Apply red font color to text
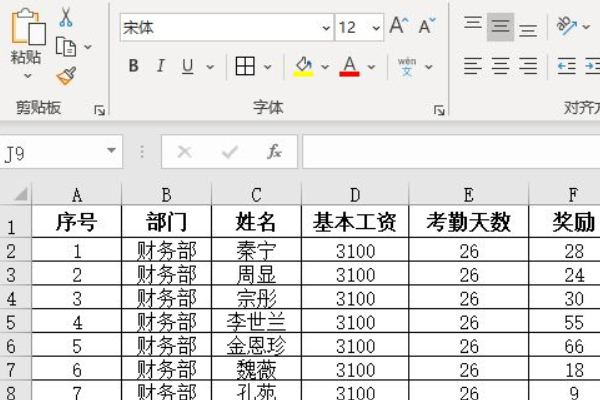 point(349,66)
